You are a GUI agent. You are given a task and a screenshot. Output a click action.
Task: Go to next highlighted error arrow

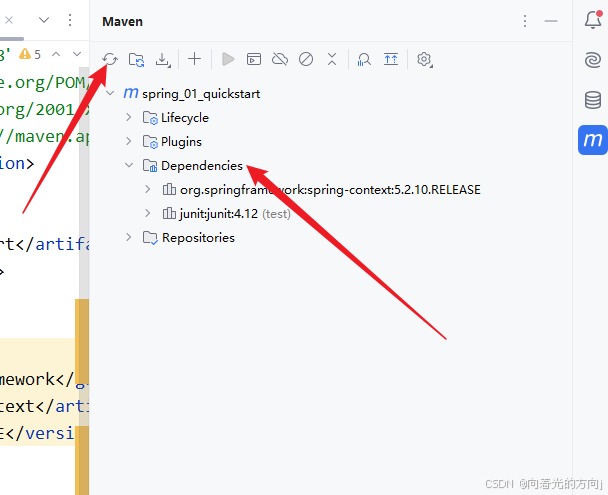click(x=77, y=54)
